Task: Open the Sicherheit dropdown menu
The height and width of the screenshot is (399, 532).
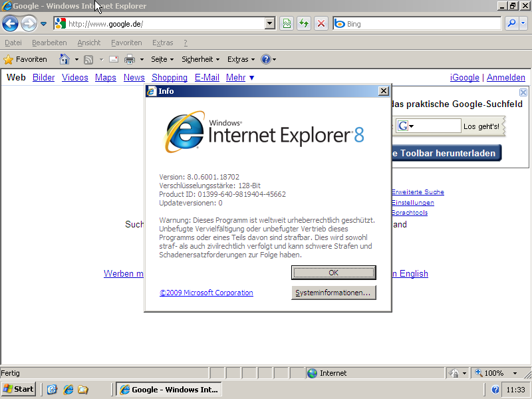Action: (200, 59)
